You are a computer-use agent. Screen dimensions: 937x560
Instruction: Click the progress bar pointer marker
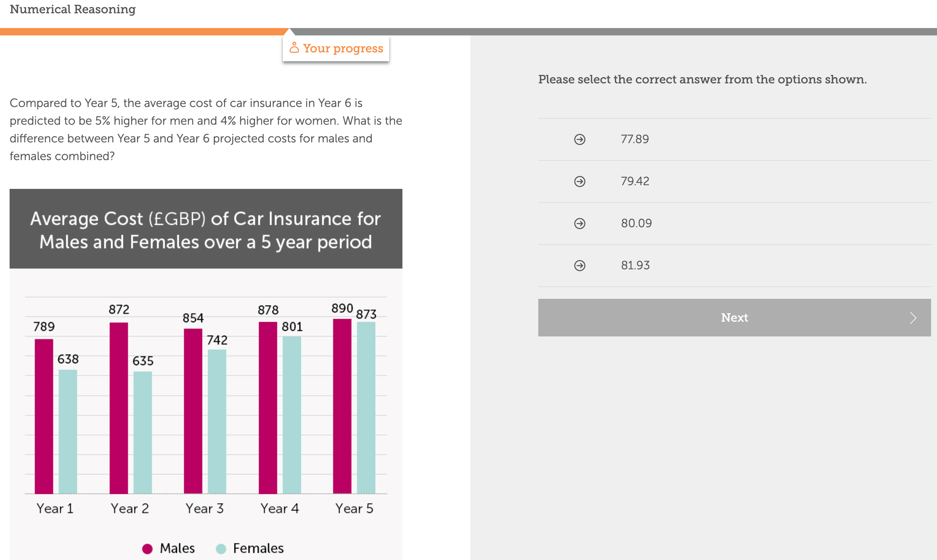tap(289, 32)
